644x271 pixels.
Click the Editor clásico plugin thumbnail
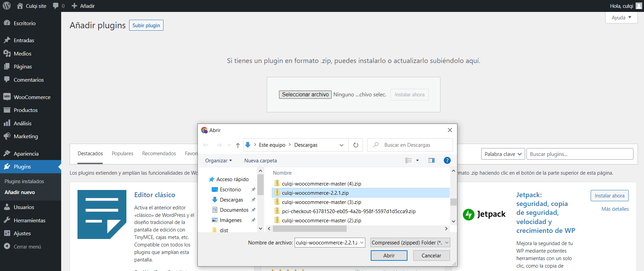(x=102, y=214)
